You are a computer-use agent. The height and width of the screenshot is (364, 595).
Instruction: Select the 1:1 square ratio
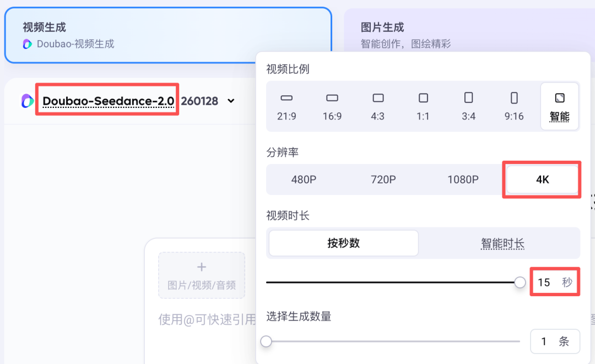pyautogui.click(x=423, y=106)
